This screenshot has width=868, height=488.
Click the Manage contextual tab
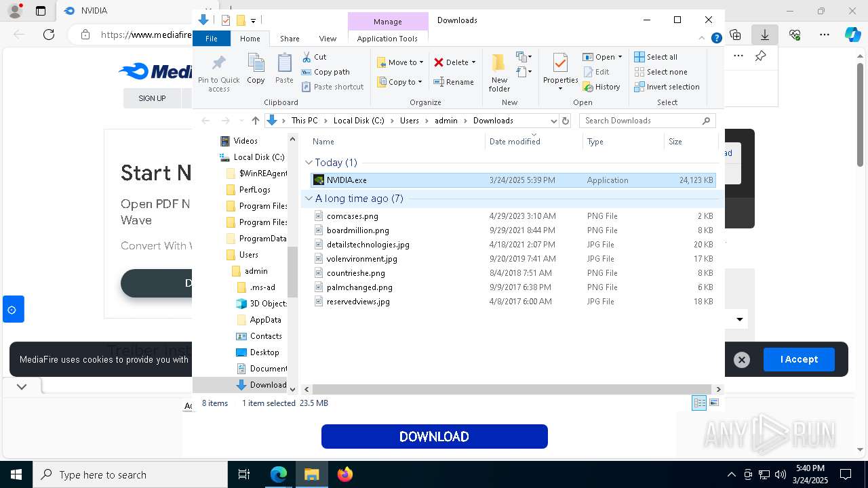tap(388, 22)
